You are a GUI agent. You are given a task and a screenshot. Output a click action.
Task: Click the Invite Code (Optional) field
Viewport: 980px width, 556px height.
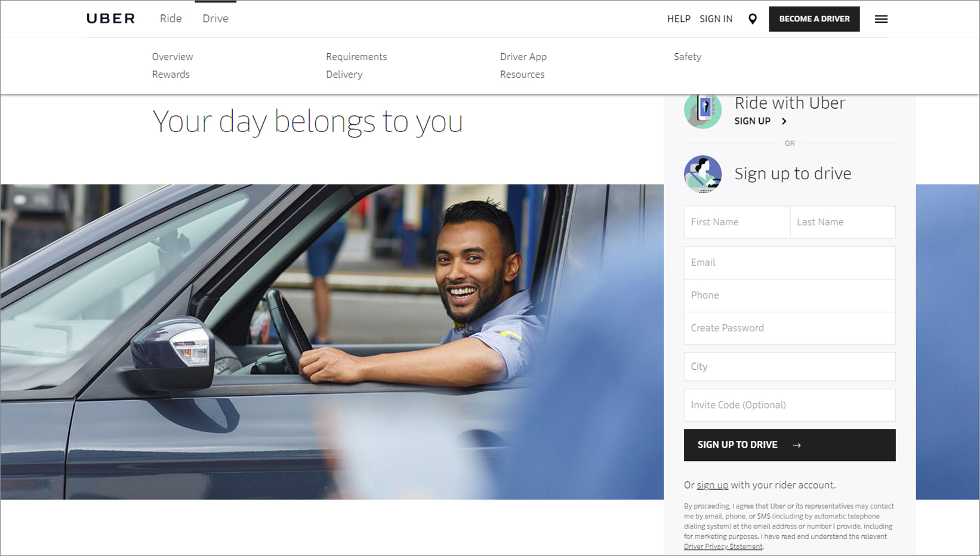point(790,405)
